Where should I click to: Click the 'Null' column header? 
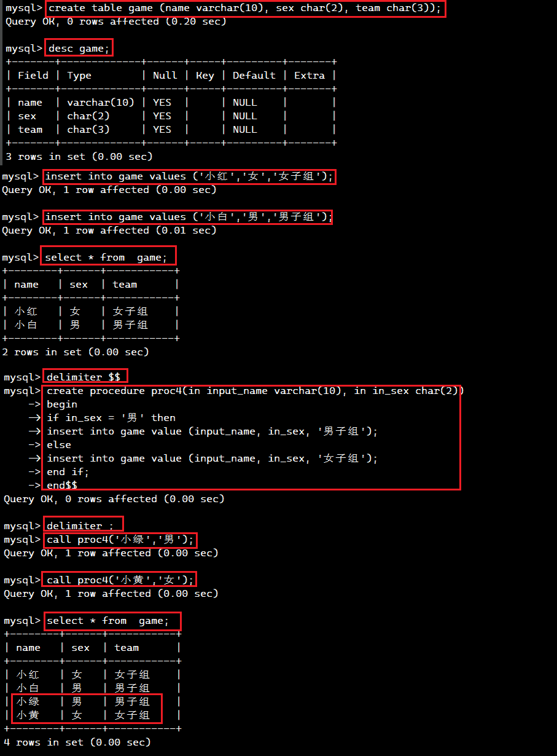(165, 76)
